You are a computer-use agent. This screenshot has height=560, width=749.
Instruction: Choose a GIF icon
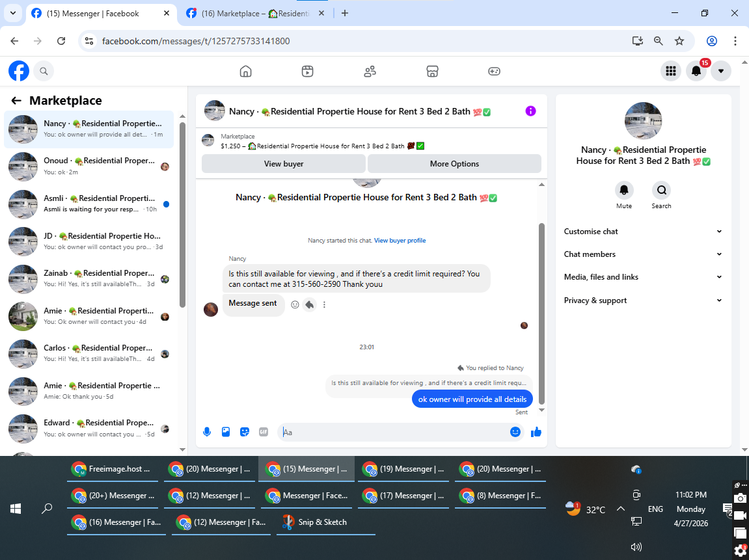tap(263, 432)
